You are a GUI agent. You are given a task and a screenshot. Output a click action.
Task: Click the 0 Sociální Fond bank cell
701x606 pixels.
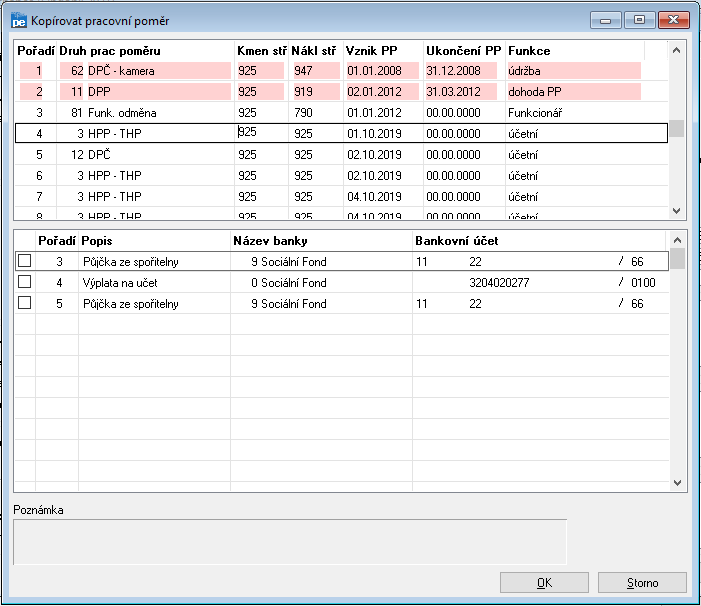[x=288, y=282]
